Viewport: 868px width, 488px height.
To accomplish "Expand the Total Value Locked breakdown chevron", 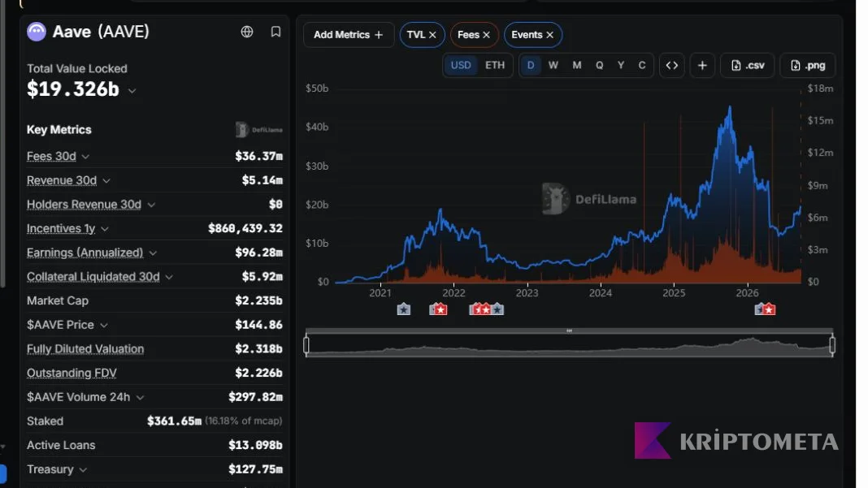I will [132, 91].
